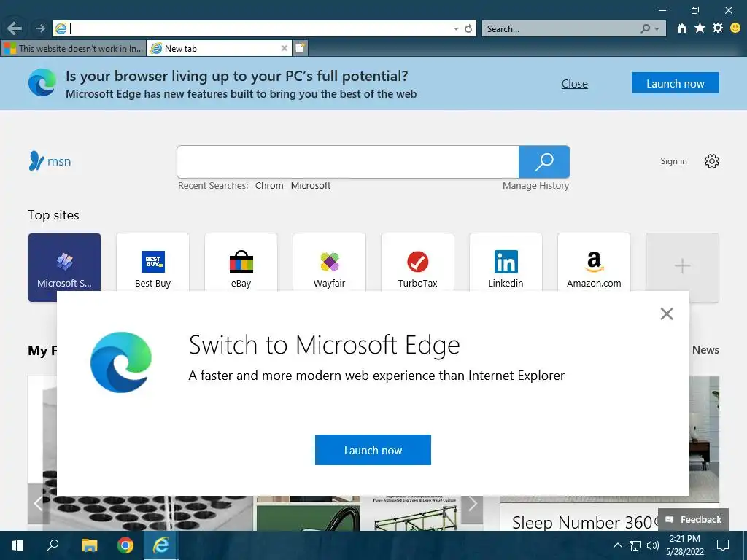Click the forward navigation arrow
The height and width of the screenshot is (560, 747).
(40, 28)
